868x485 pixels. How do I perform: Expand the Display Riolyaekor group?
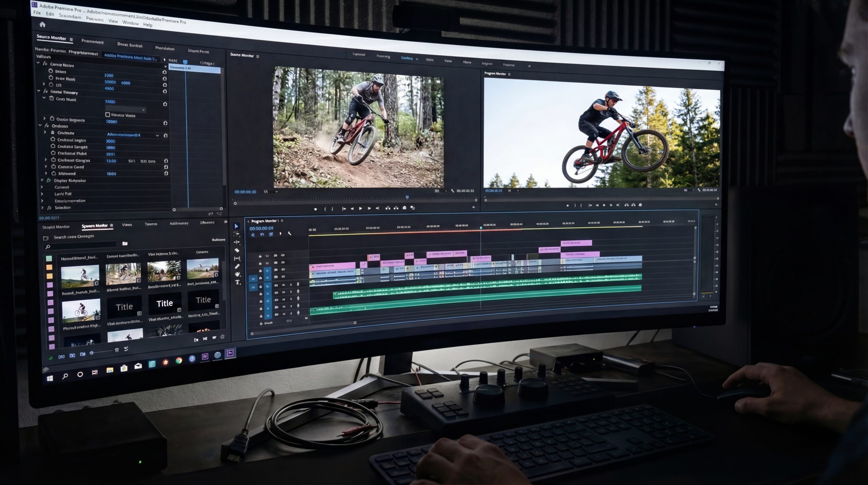pyautogui.click(x=42, y=180)
